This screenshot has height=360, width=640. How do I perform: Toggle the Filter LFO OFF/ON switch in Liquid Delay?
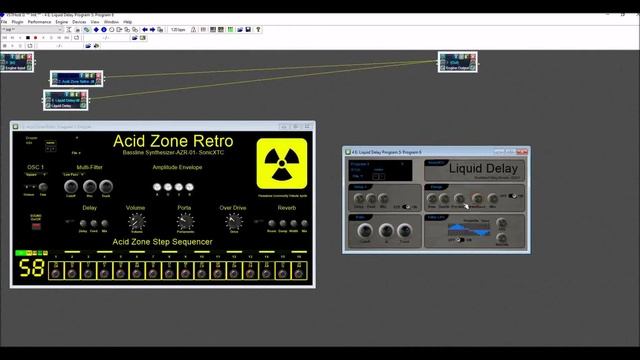pyautogui.click(x=460, y=240)
